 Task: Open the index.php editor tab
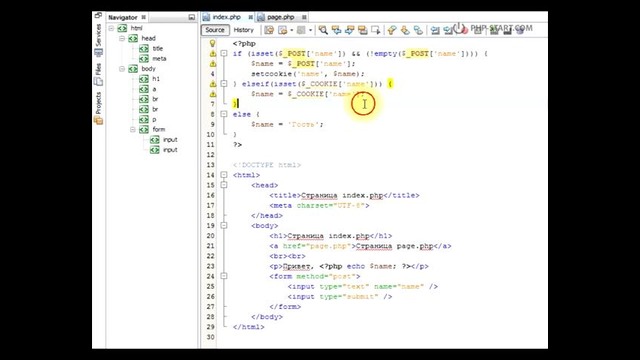tap(227, 17)
